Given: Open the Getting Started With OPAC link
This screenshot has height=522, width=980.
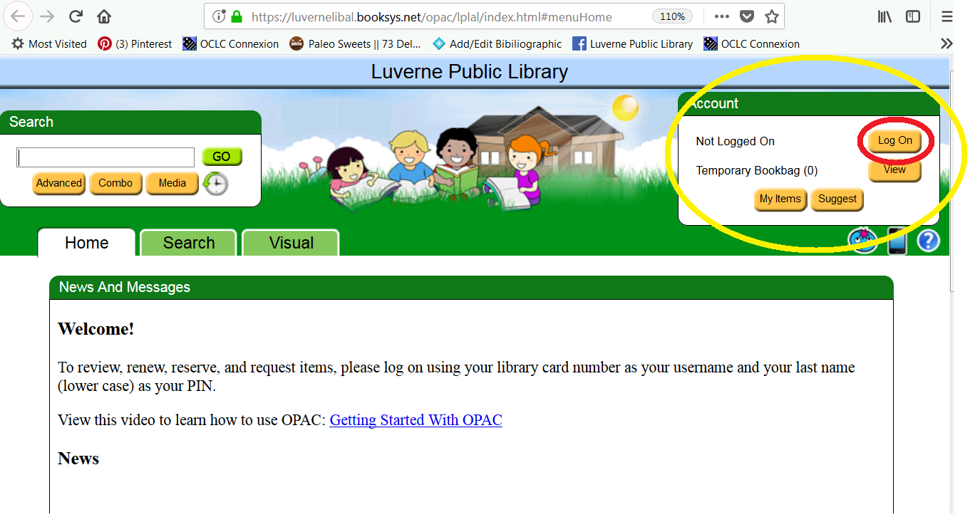Looking at the screenshot, I should [x=416, y=420].
